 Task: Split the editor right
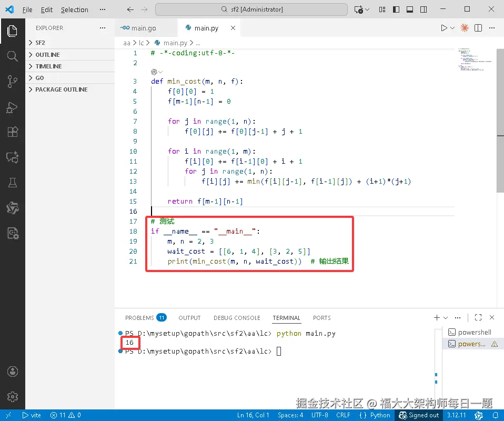(478, 28)
